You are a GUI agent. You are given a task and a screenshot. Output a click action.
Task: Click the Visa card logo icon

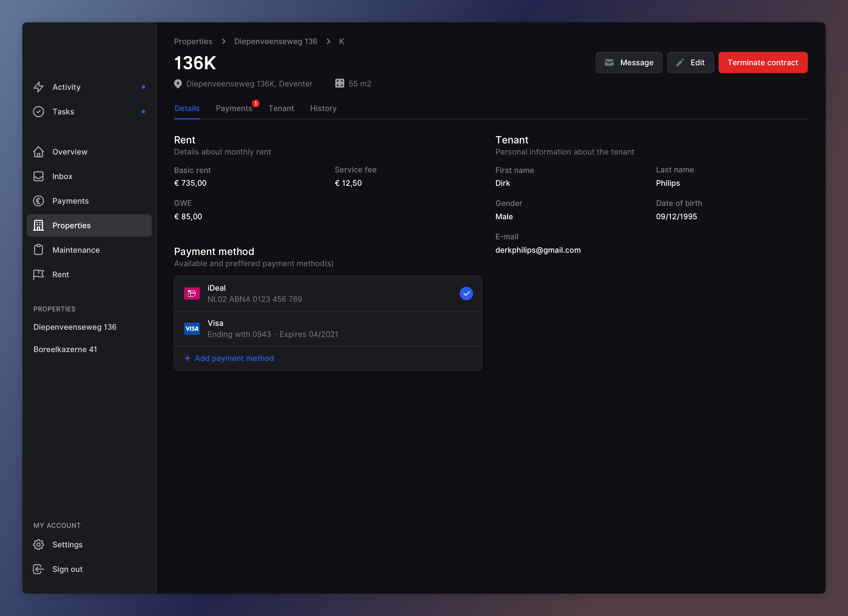(x=192, y=329)
